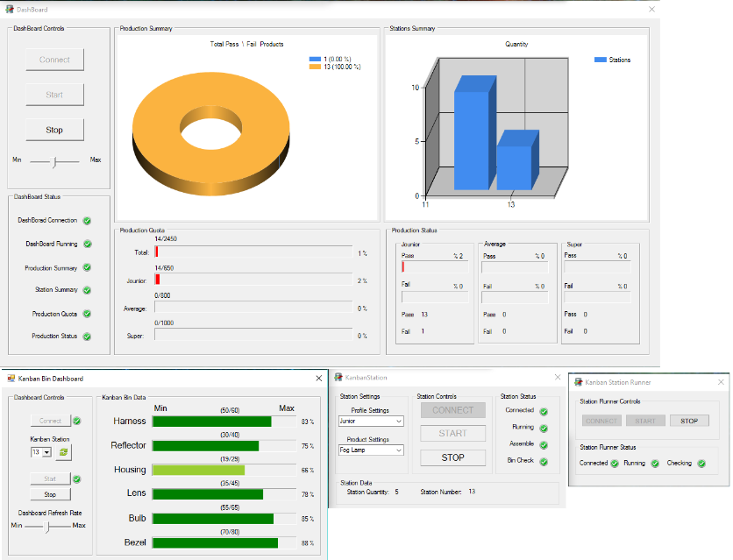Screen dimensions: 733x560
Task: Click the Connected status icon in KanbanStation window
Action: (x=544, y=412)
